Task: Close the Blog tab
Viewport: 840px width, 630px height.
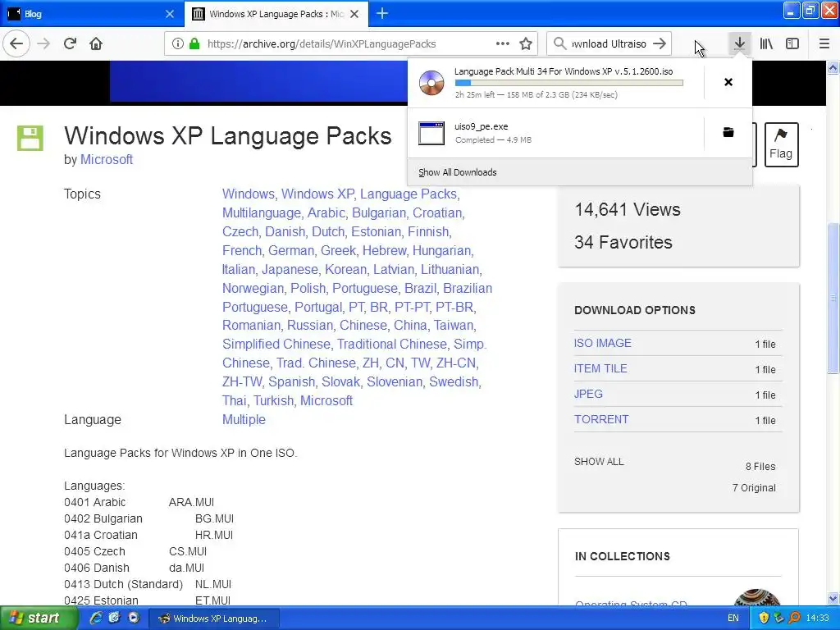Action: [x=170, y=14]
